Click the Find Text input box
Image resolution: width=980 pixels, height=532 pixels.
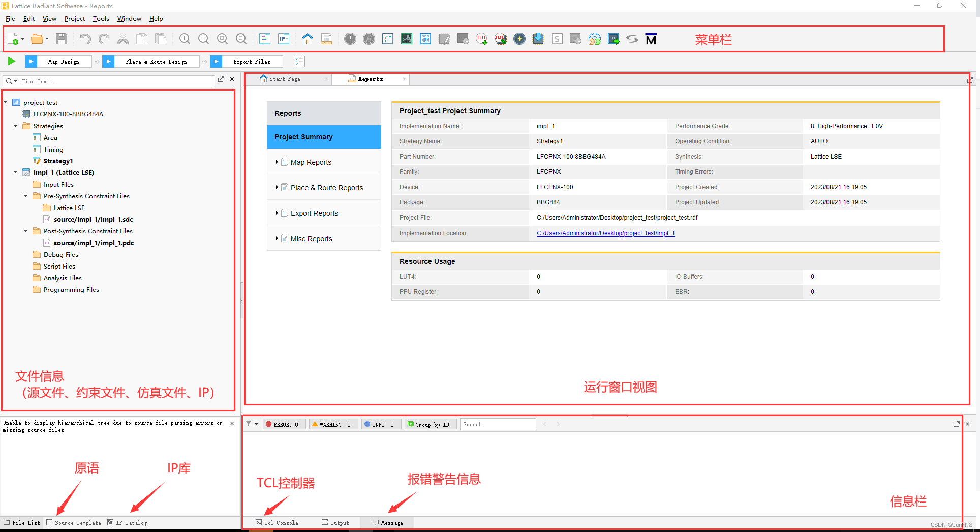[x=117, y=81]
